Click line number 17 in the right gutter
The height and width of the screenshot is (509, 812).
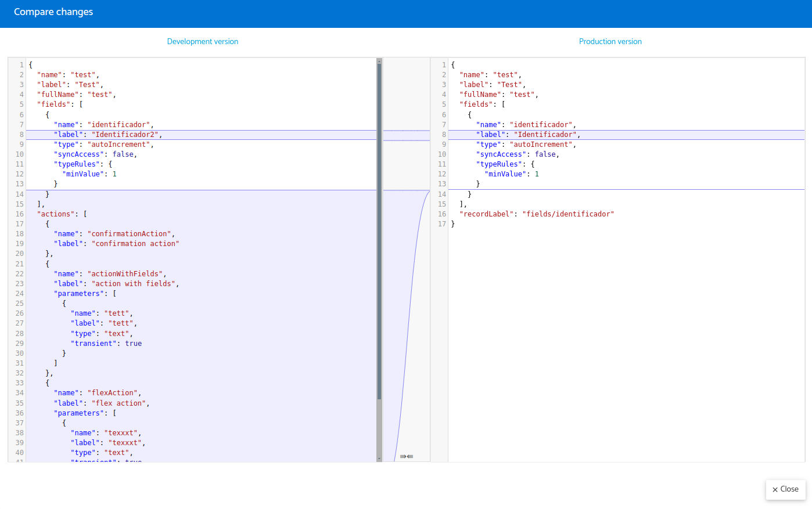tap(442, 224)
